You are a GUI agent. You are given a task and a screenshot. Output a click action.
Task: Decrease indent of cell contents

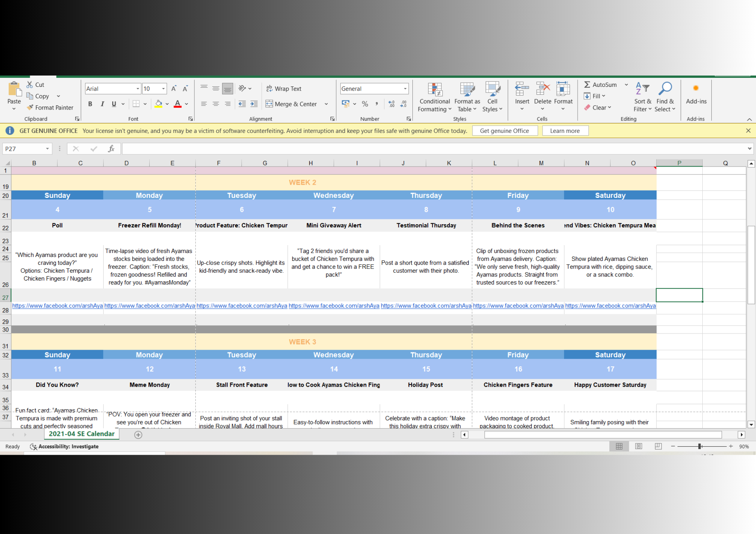point(242,104)
